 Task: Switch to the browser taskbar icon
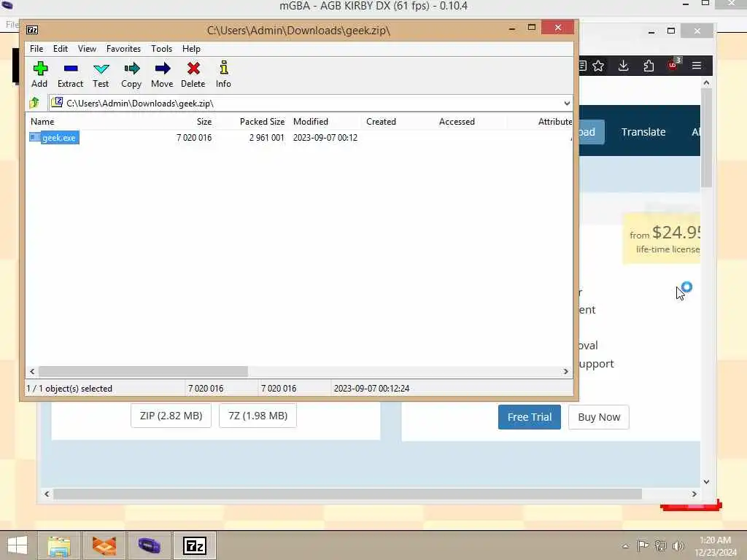coord(104,545)
